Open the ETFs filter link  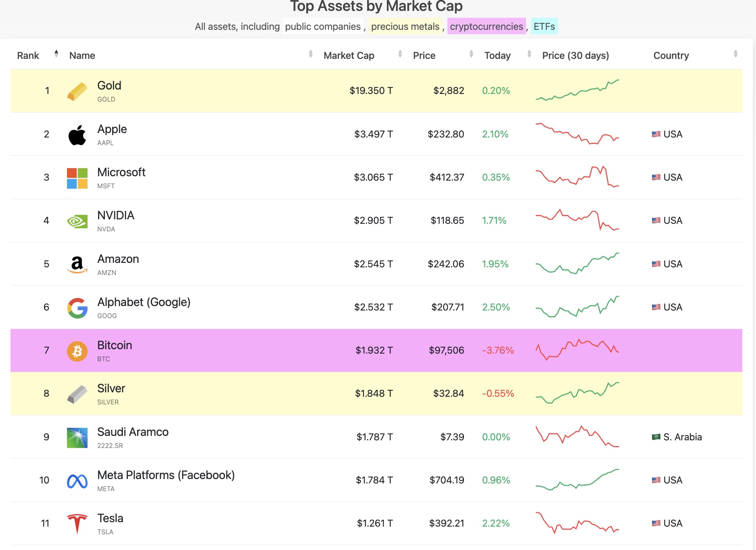[544, 26]
